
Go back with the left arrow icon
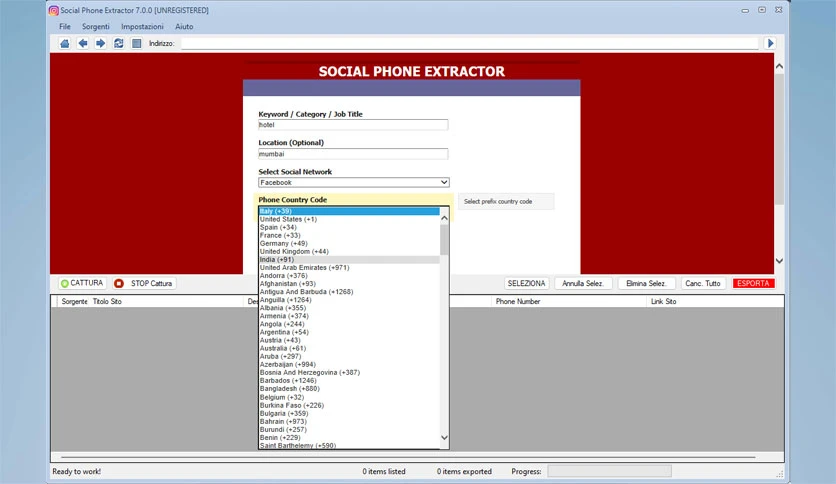click(83, 43)
